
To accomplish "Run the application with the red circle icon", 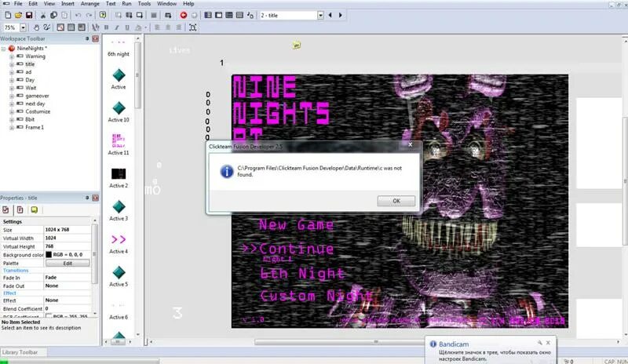I will (x=184, y=15).
